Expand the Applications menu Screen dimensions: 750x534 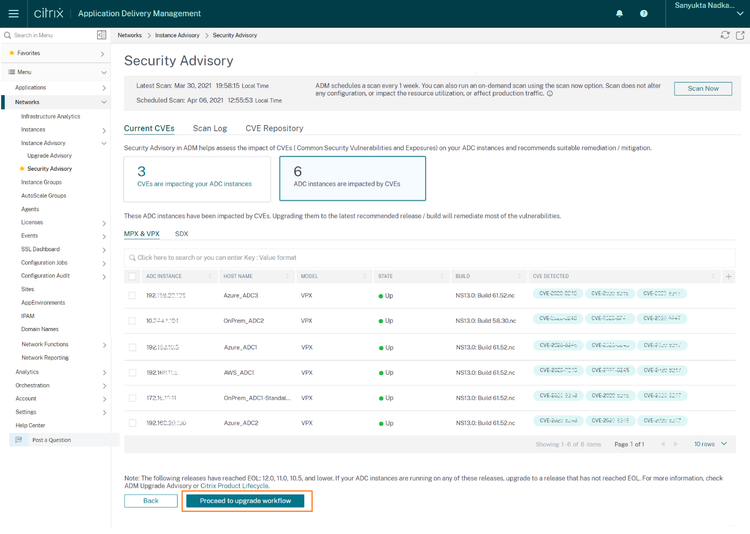(x=104, y=88)
